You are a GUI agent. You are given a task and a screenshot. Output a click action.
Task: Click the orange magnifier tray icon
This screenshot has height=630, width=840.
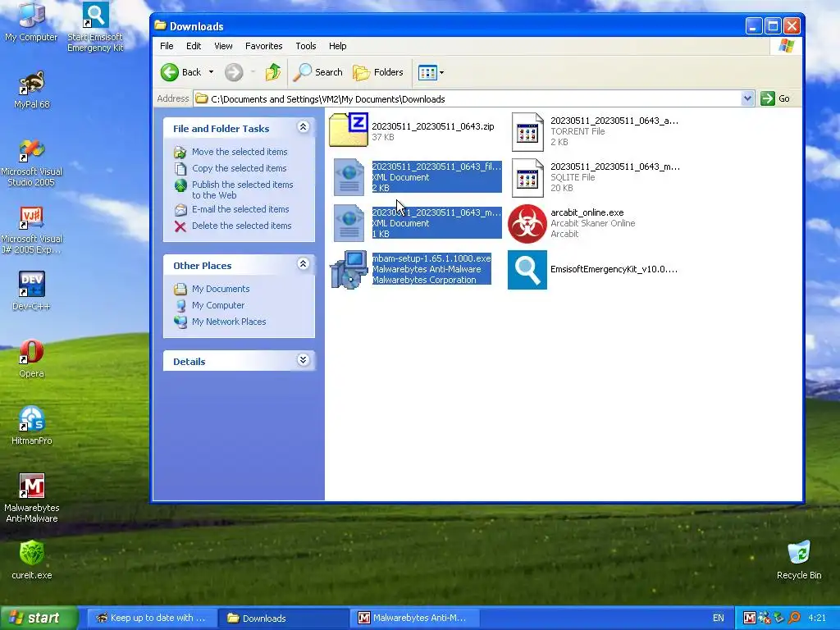794,619
